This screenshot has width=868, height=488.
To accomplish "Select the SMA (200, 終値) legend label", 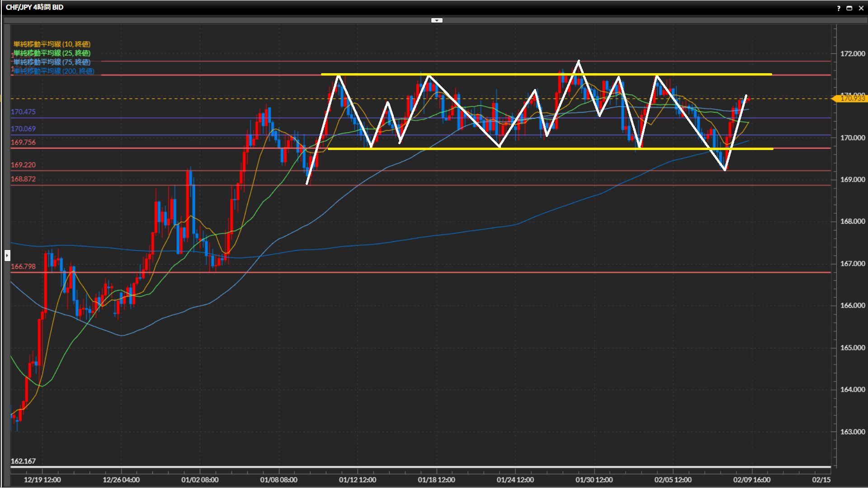I will (x=54, y=71).
